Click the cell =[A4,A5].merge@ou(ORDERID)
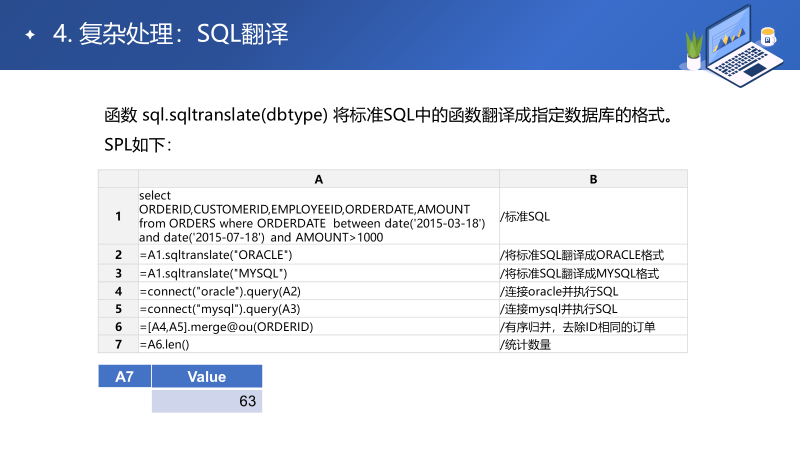This screenshot has width=800, height=450. 318,327
